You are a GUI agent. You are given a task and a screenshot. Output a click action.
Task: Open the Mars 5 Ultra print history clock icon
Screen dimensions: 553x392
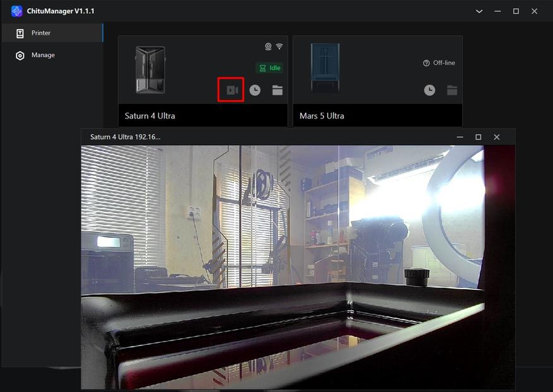coord(429,90)
